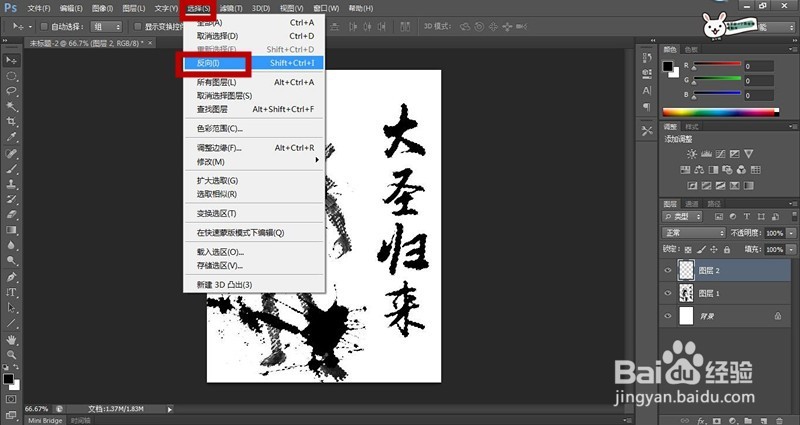Image resolution: width=800 pixels, height=425 pixels.
Task: Toggle lock image pixels brush icon
Action: 702,249
